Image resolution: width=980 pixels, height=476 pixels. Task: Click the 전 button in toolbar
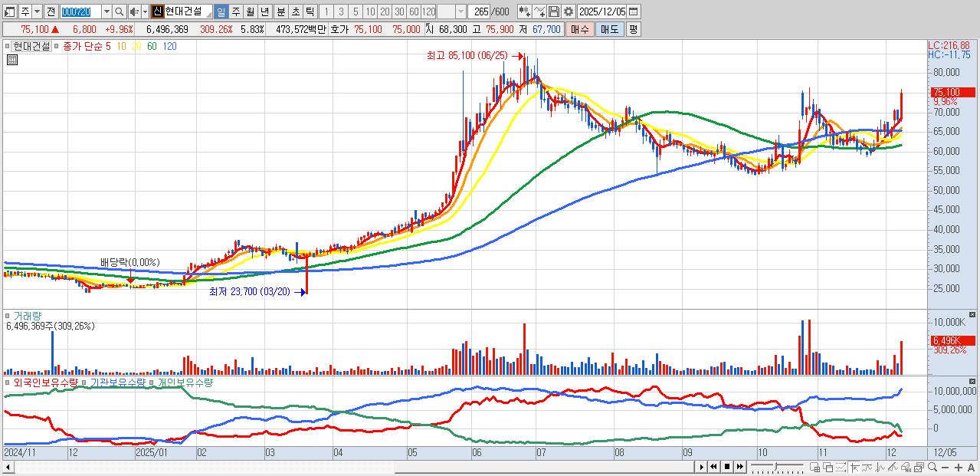coord(50,11)
